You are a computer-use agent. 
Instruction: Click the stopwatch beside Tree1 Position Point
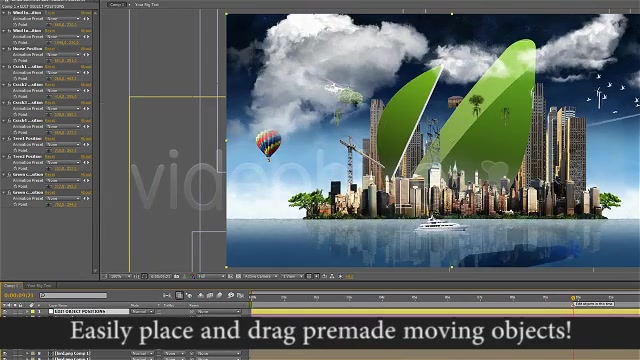point(15,150)
